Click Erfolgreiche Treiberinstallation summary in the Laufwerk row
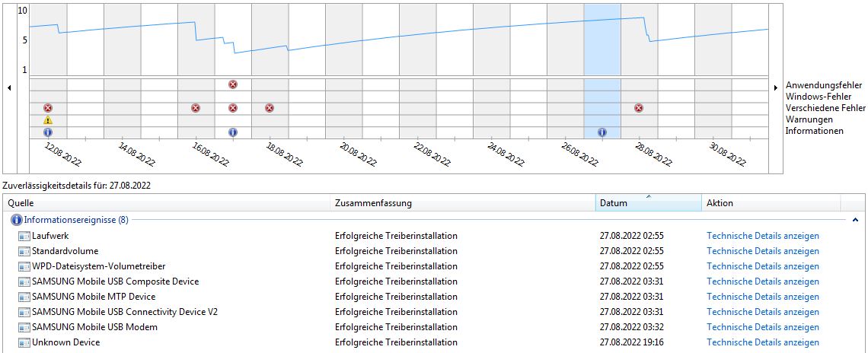This screenshot has height=353, width=868. pos(397,236)
